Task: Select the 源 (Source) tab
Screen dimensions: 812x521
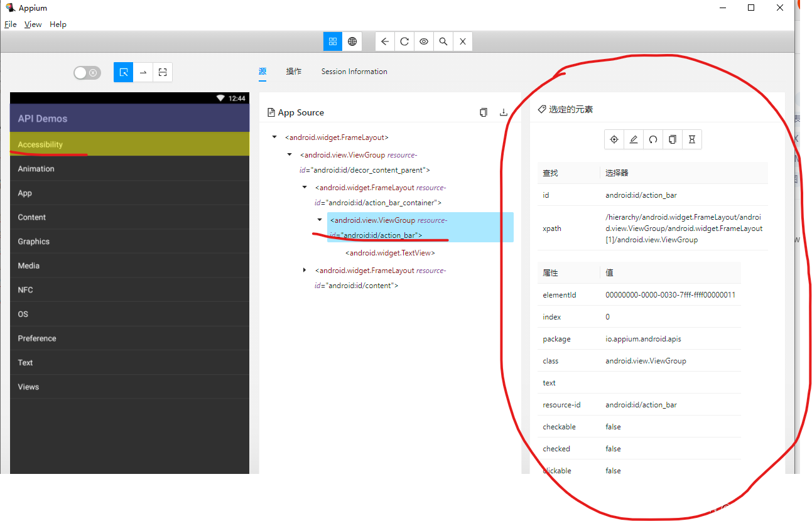Action: 263,72
